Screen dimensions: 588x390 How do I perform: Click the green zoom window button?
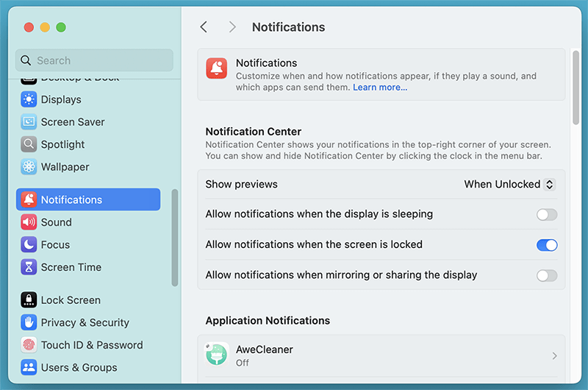(61, 27)
